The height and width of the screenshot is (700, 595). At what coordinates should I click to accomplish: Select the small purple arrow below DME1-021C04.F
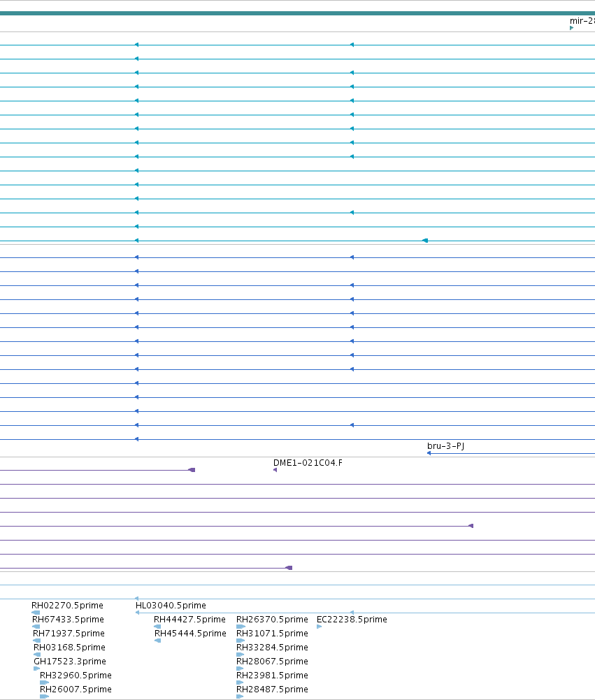[275, 470]
